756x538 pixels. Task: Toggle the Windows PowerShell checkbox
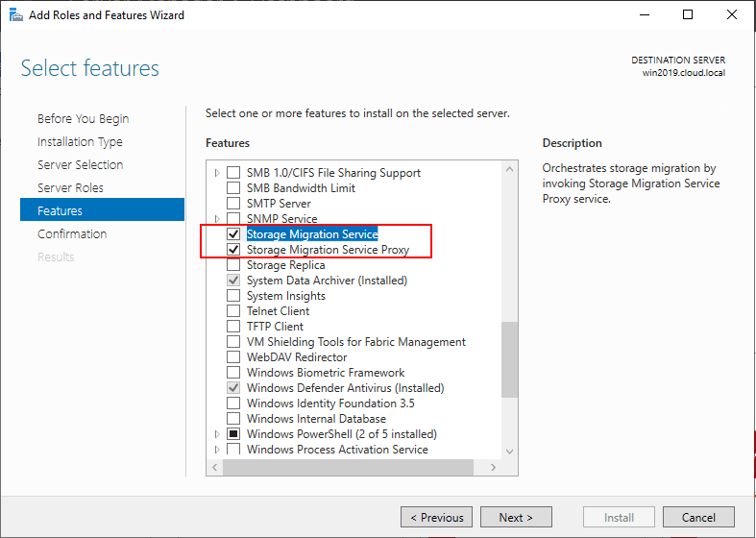click(233, 434)
